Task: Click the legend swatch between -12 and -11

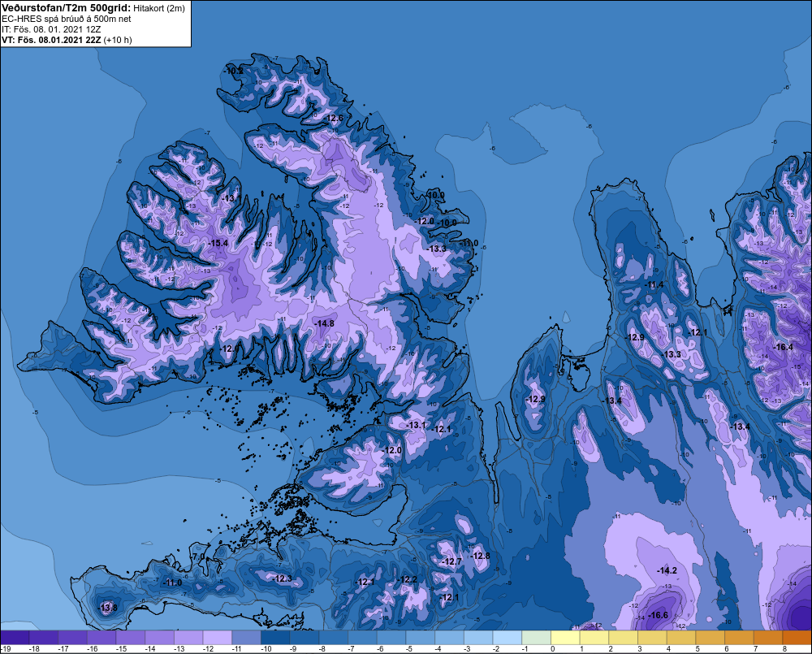Action: (218, 637)
